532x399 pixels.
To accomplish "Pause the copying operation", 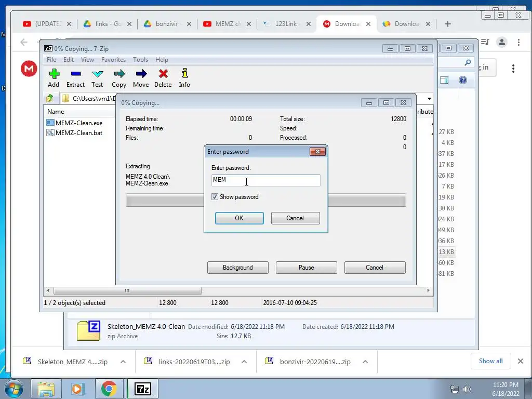I will tap(307, 268).
